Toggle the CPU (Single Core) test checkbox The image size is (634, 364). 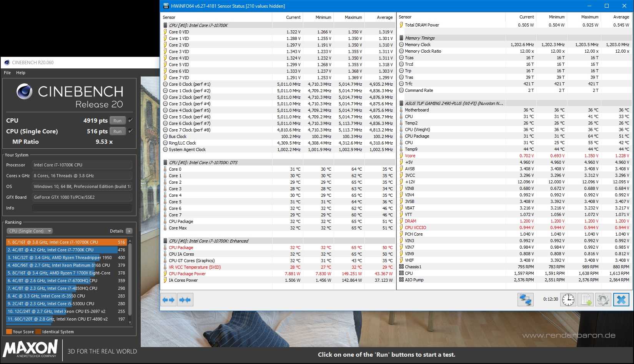pyautogui.click(x=131, y=131)
